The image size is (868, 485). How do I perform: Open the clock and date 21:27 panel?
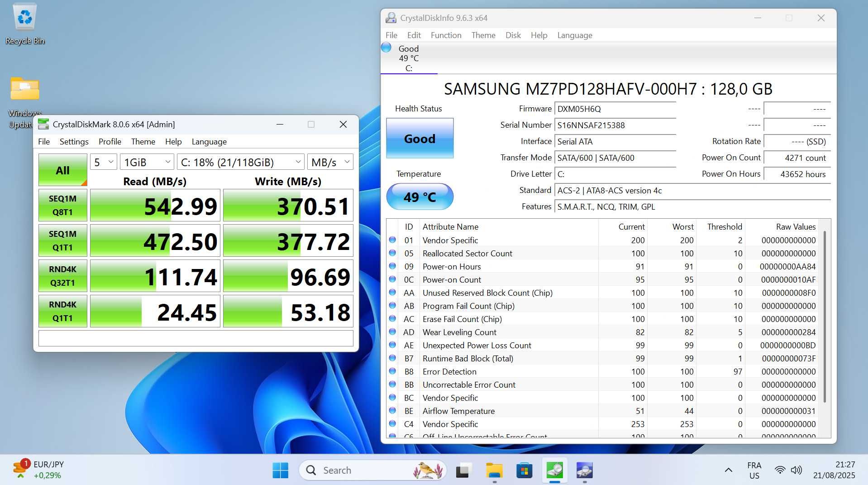coord(834,470)
